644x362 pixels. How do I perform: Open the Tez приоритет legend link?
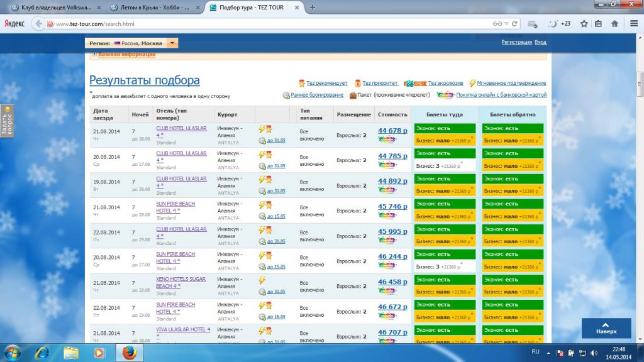point(380,83)
